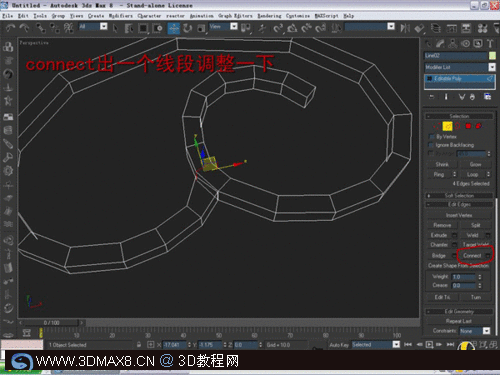Click the Redo arrow in the main toolbar
500x375 pixels.
coord(24,28)
